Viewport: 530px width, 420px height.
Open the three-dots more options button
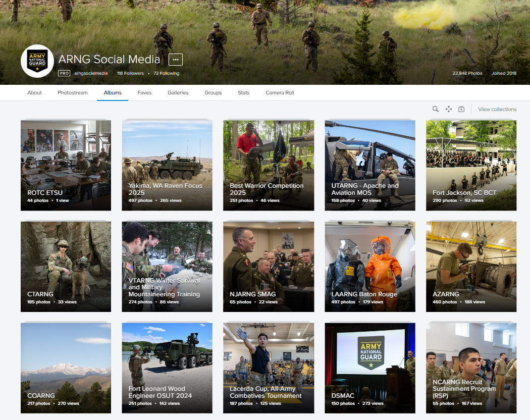pyautogui.click(x=176, y=60)
